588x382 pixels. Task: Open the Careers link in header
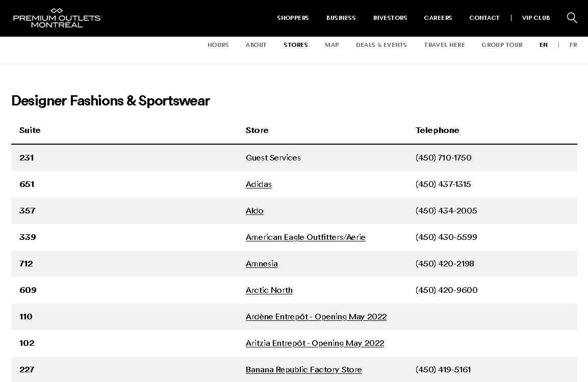click(438, 18)
